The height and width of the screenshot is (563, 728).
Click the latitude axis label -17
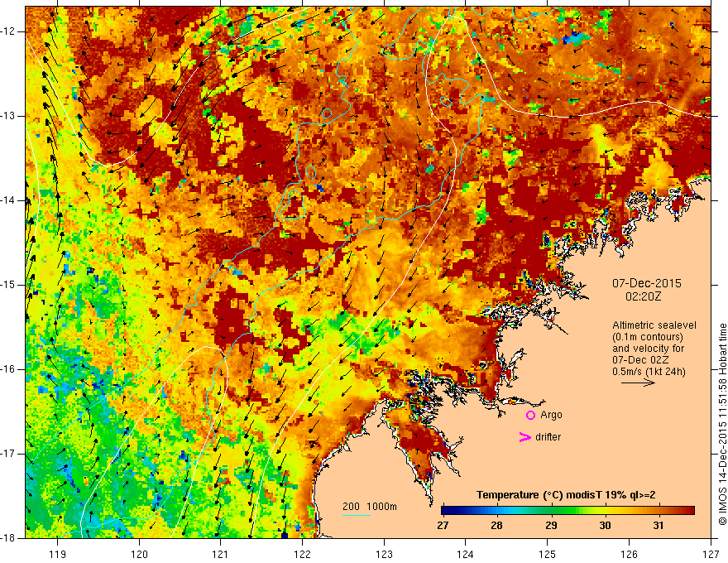pos(9,455)
